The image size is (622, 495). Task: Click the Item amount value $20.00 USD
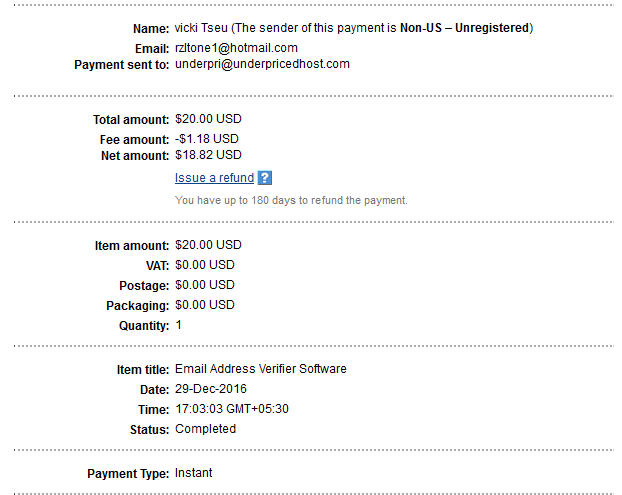(x=208, y=245)
